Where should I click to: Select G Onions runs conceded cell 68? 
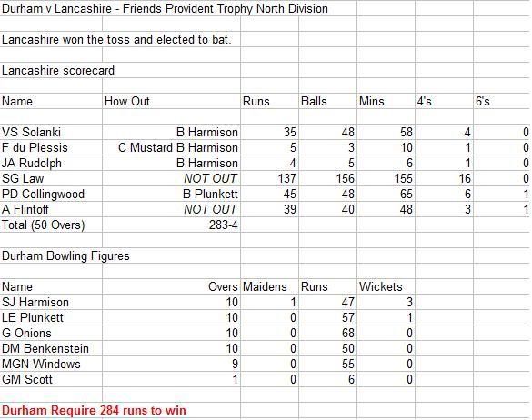tap(327, 333)
